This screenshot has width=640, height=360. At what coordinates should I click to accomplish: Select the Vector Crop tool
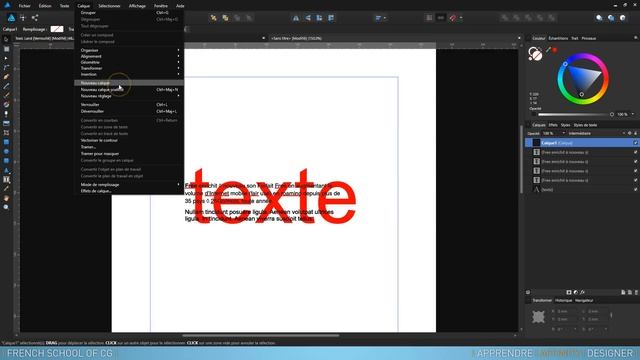point(6,133)
